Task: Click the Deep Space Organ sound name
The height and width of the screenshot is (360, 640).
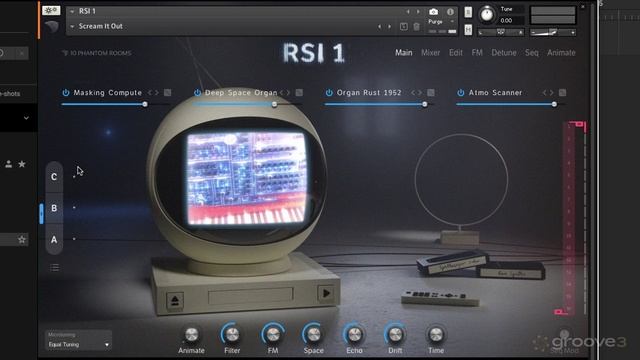Action: pos(241,93)
